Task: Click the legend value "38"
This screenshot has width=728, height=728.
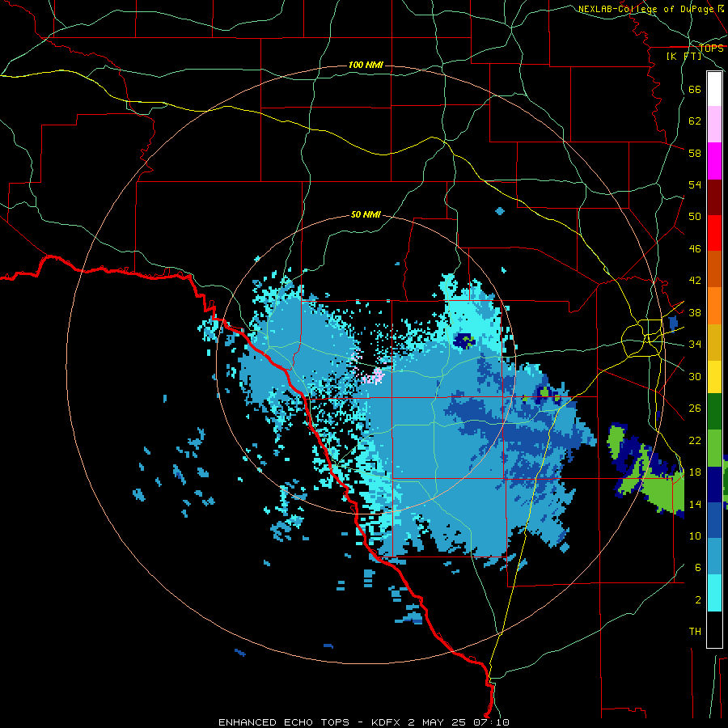Action: (695, 312)
